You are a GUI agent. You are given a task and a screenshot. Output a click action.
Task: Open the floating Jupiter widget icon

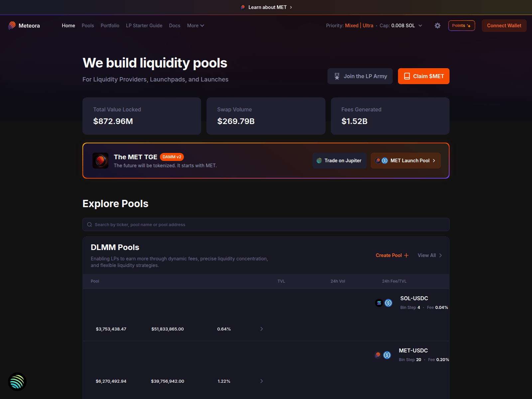pos(17,382)
